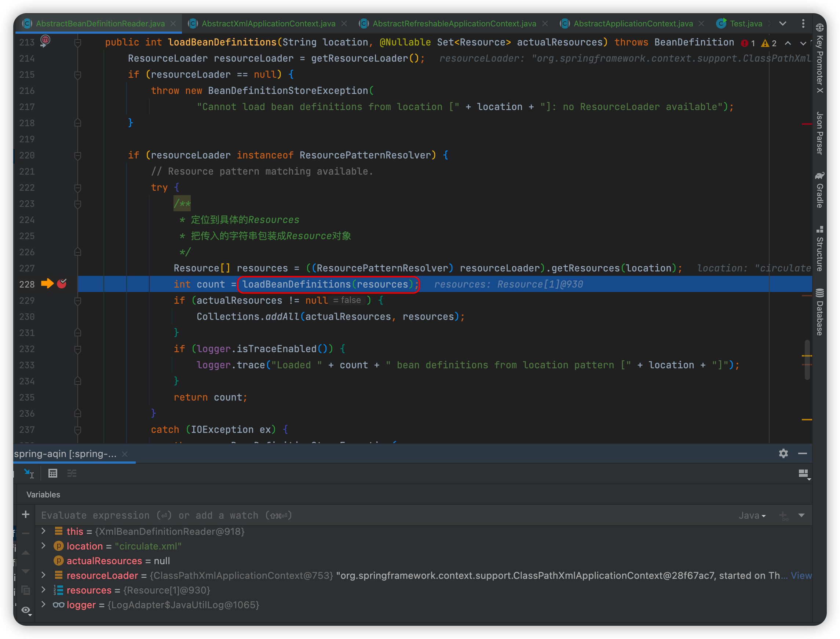This screenshot has height=639, width=840.
Task: Expand the resources array variable
Action: [x=43, y=590]
